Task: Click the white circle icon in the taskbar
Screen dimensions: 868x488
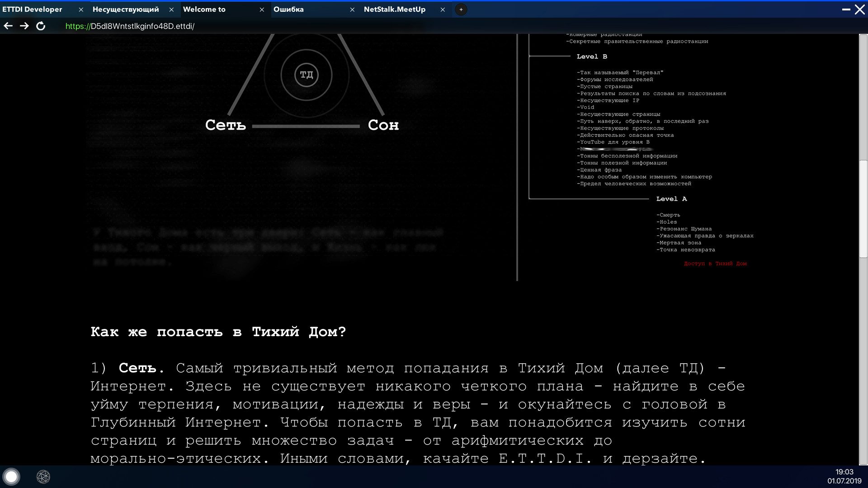Action: point(11,476)
